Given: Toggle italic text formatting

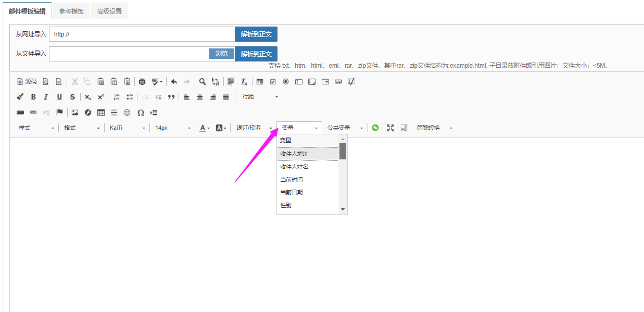Looking at the screenshot, I should click(x=46, y=97).
